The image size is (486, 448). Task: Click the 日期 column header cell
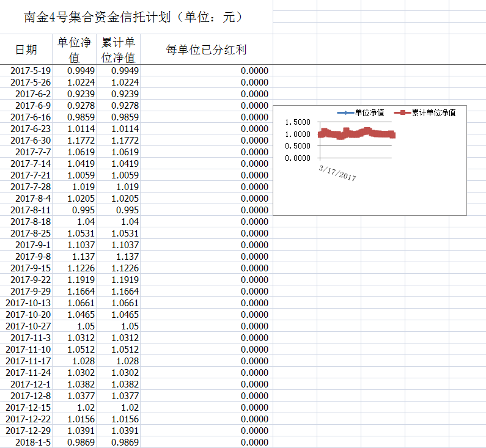[x=26, y=50]
